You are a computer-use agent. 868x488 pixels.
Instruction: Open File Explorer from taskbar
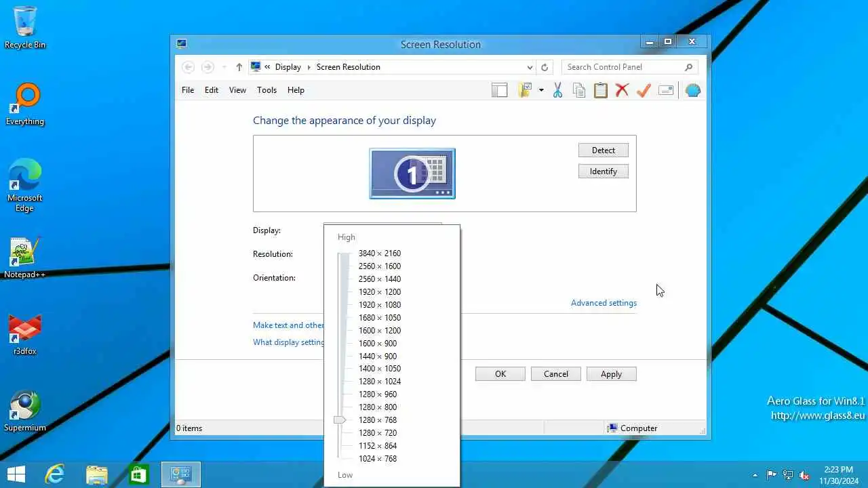click(x=97, y=474)
